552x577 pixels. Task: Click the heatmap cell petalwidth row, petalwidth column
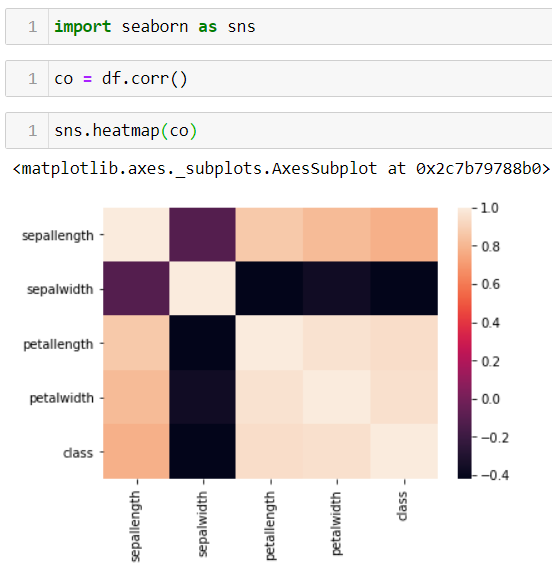(x=337, y=397)
